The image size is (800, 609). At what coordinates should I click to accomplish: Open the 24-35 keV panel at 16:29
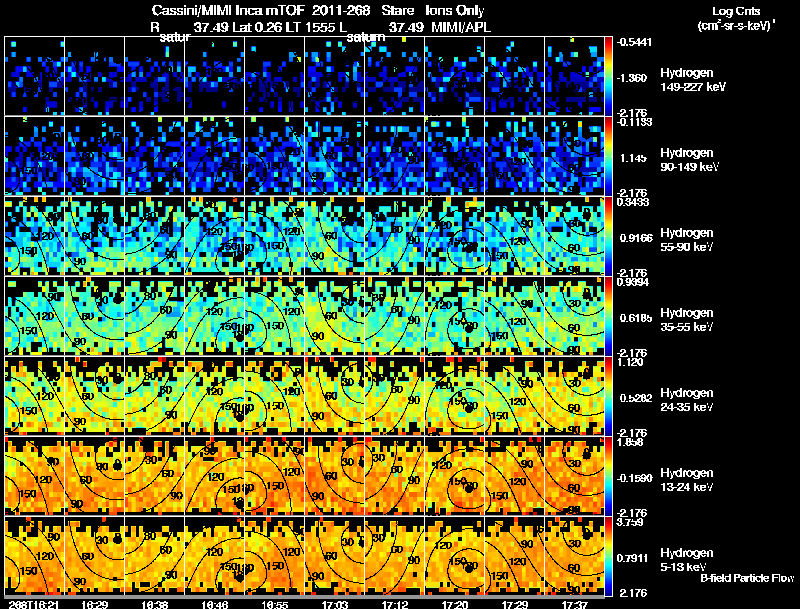[95, 396]
